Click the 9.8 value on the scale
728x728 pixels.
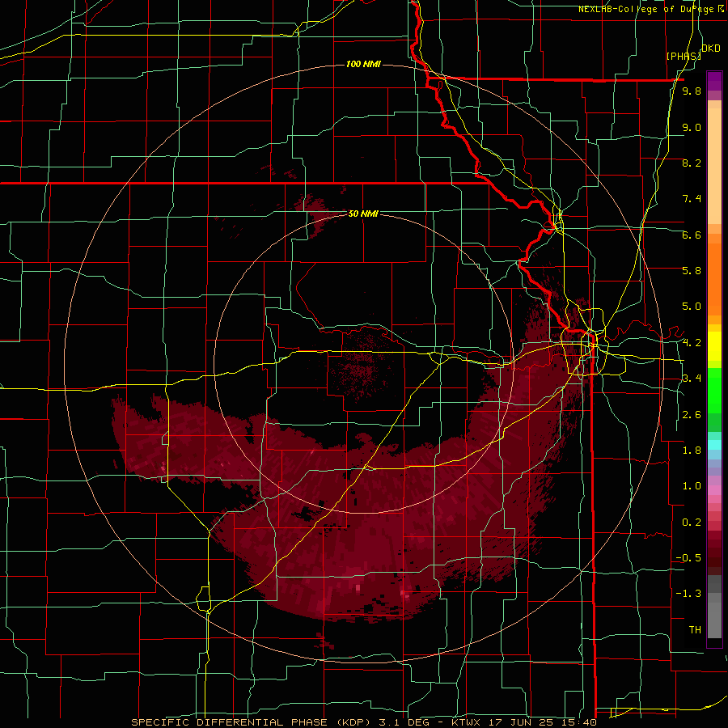point(692,91)
